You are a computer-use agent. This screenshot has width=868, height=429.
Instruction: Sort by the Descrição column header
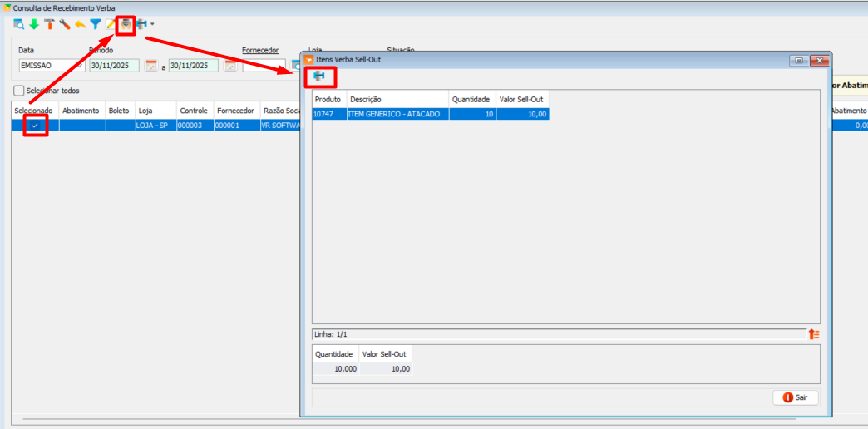[397, 99]
